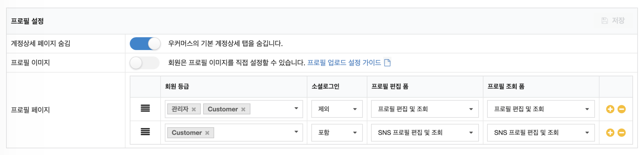Remove Customer tag from second row
Screen dimensions: 644x155
pyautogui.click(x=207, y=133)
